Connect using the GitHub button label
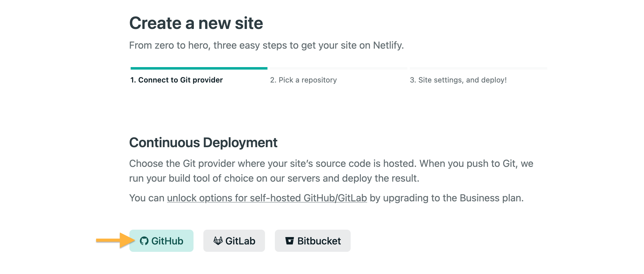 point(167,241)
